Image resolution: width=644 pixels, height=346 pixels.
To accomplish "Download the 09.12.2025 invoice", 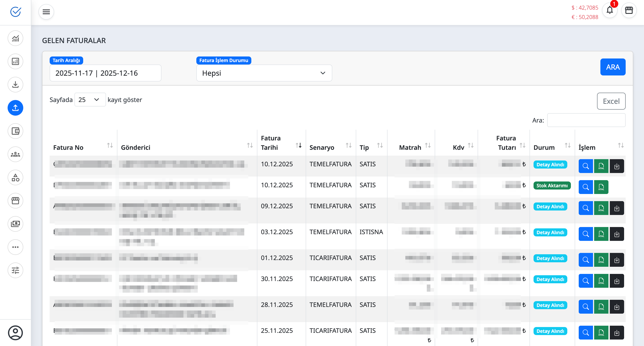I will pyautogui.click(x=616, y=208).
